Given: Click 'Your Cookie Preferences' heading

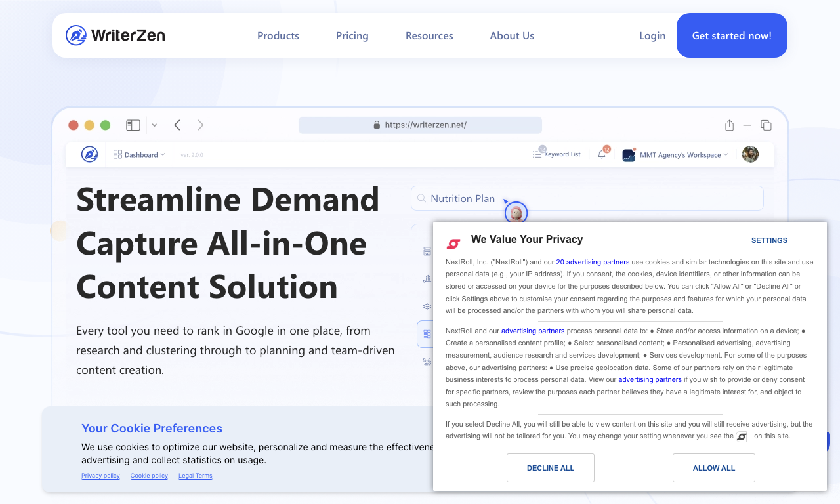Looking at the screenshot, I should (x=152, y=429).
